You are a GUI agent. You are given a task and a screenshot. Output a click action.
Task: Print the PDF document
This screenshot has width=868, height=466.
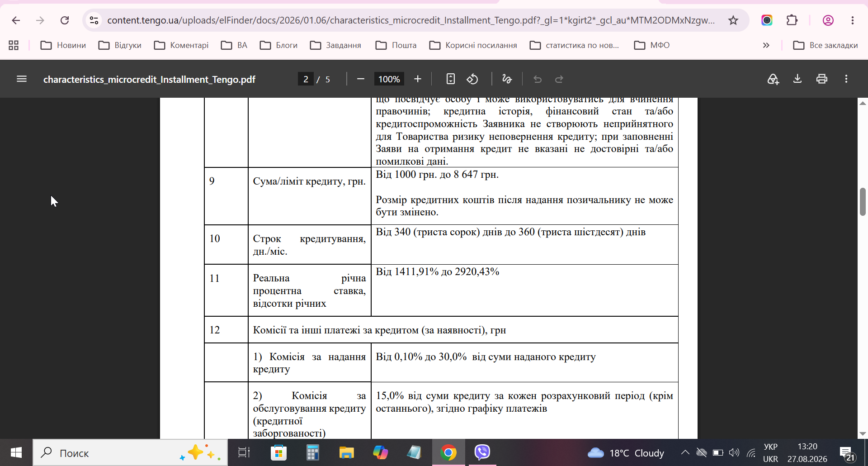(822, 79)
